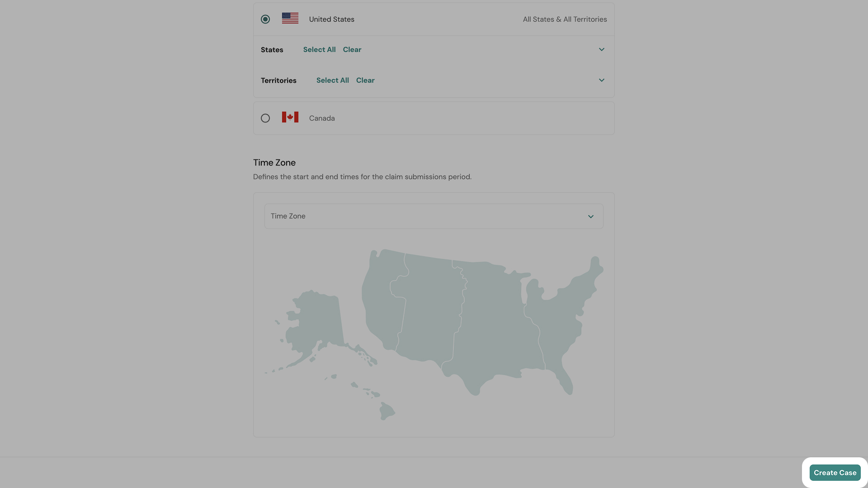Open the Time Zone dropdown
The image size is (868, 488).
434,216
